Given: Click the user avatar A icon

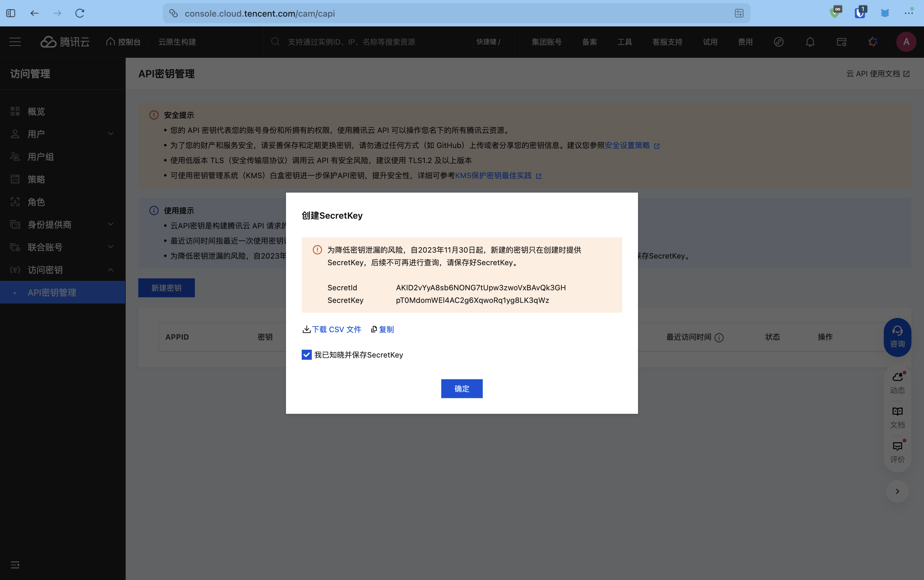Looking at the screenshot, I should pos(906,42).
